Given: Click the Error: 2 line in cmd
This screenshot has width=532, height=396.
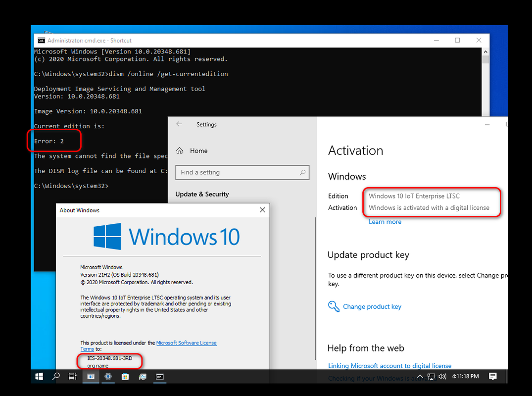Looking at the screenshot, I should point(49,141).
